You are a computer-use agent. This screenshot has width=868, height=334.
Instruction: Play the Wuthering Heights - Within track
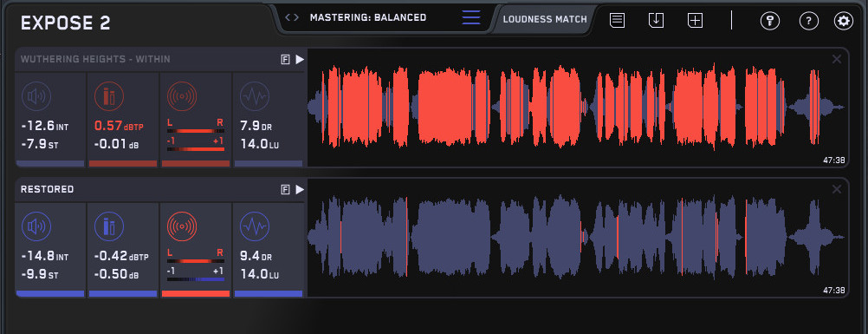pyautogui.click(x=300, y=59)
